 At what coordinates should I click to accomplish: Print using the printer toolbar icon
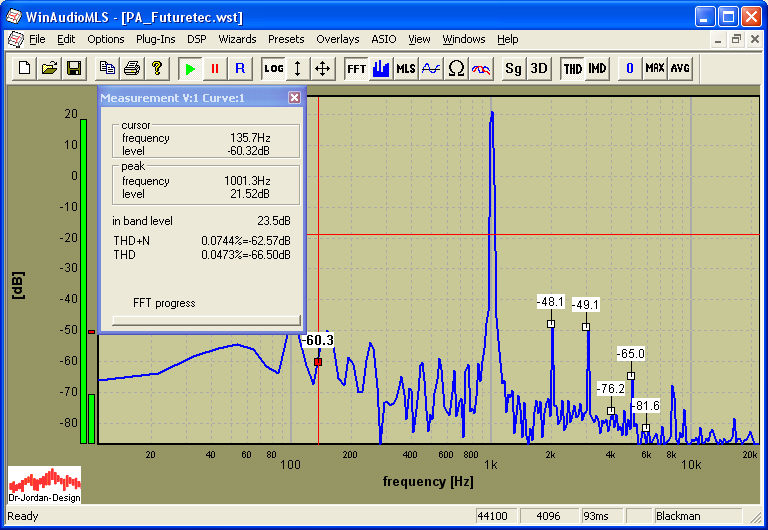(132, 68)
